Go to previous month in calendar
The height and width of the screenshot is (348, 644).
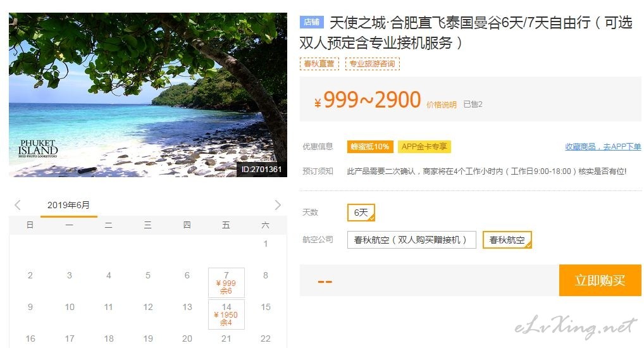point(17,204)
